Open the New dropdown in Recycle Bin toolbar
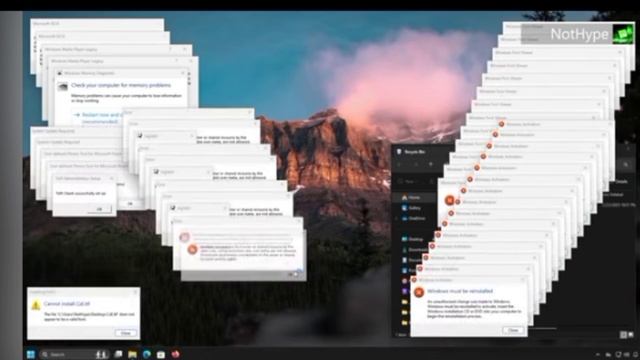This screenshot has height=360, width=640. 409,181
